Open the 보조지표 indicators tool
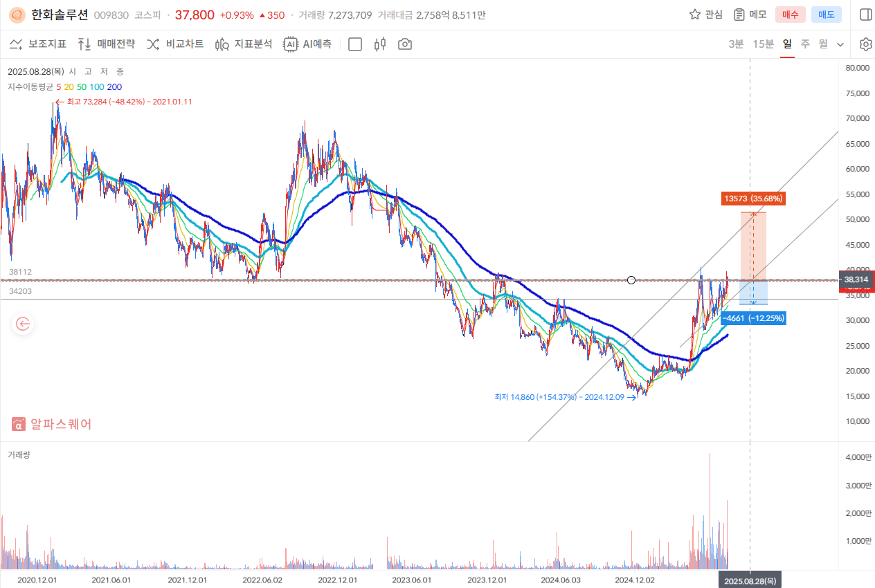 click(37, 44)
